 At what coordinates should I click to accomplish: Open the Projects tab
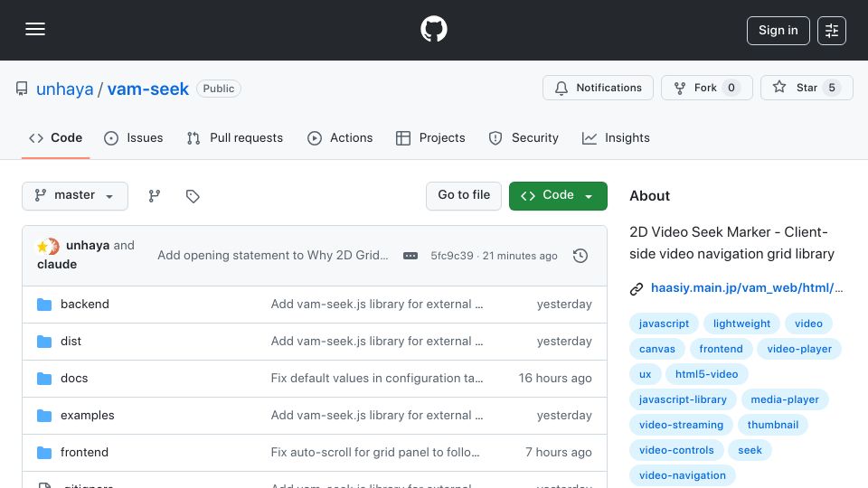(430, 137)
